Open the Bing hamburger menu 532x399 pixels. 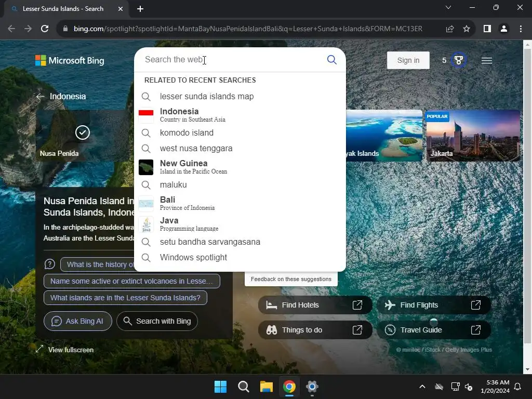click(x=486, y=60)
